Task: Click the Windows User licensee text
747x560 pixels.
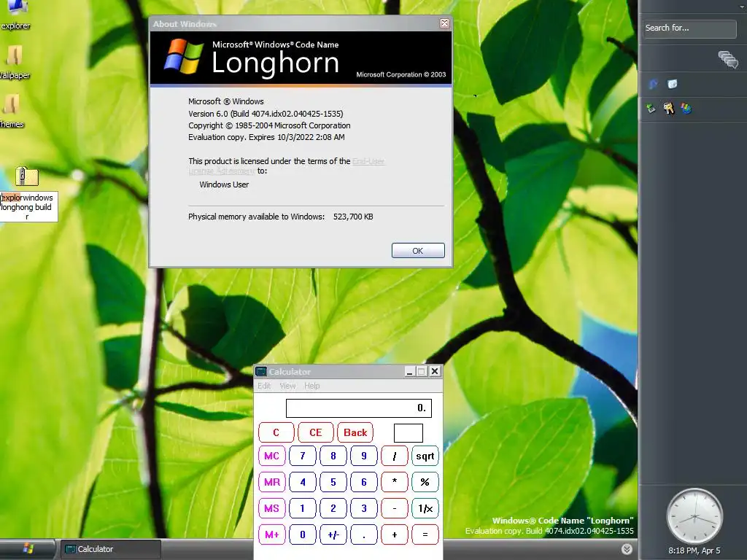Action: point(224,184)
